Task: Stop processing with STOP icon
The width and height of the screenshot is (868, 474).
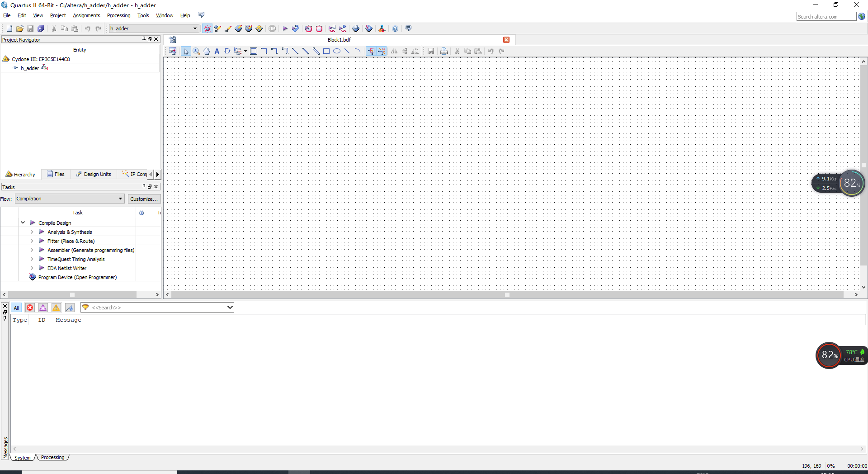Action: coord(272,28)
